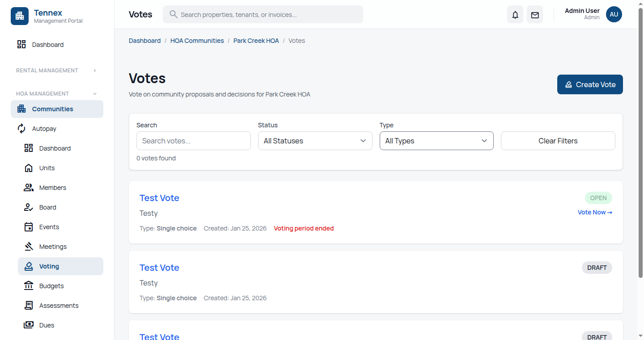Viewport: 644px width, 340px height.
Task: Click the Create Vote button
Action: (x=589, y=84)
